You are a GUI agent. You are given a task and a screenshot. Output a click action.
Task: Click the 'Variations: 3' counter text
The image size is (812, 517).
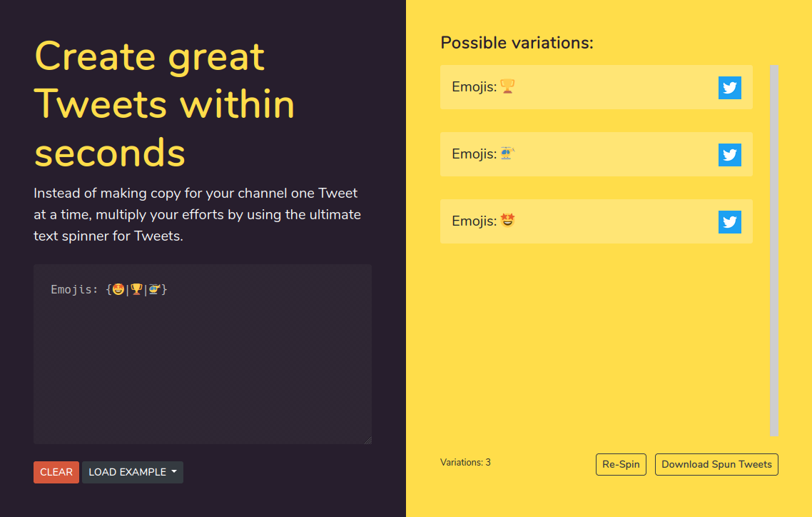[x=465, y=462]
